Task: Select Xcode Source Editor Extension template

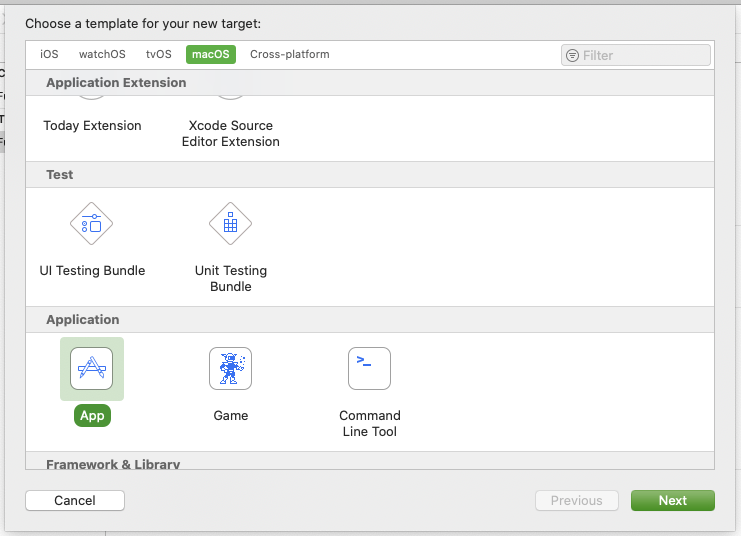Action: [x=230, y=133]
